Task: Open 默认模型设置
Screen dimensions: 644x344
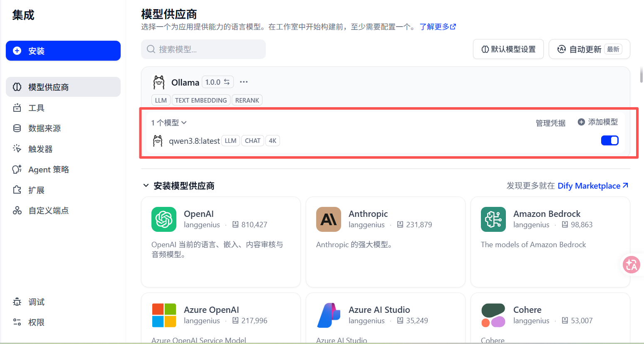Action: (508, 49)
